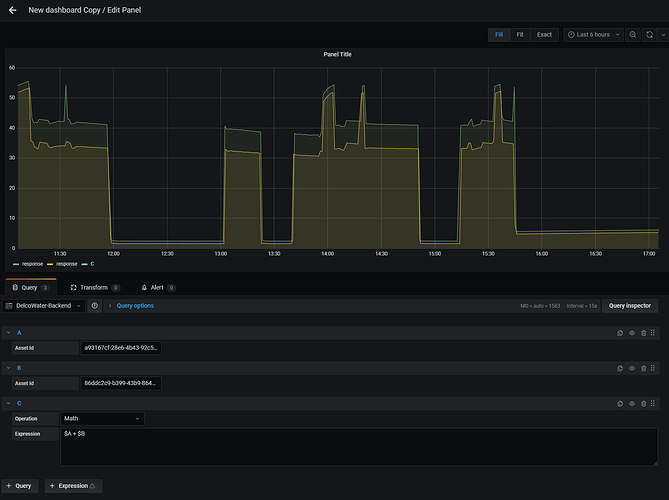Open the query history clock icon

coord(95,306)
